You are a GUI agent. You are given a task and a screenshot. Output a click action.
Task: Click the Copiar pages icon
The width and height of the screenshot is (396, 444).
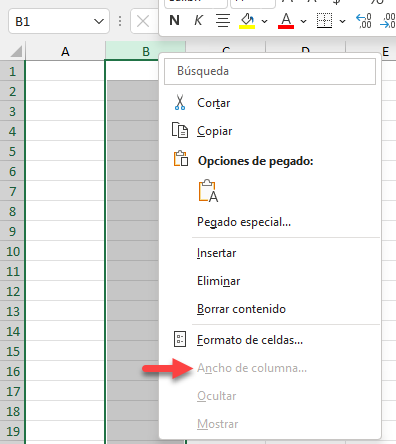(x=180, y=130)
